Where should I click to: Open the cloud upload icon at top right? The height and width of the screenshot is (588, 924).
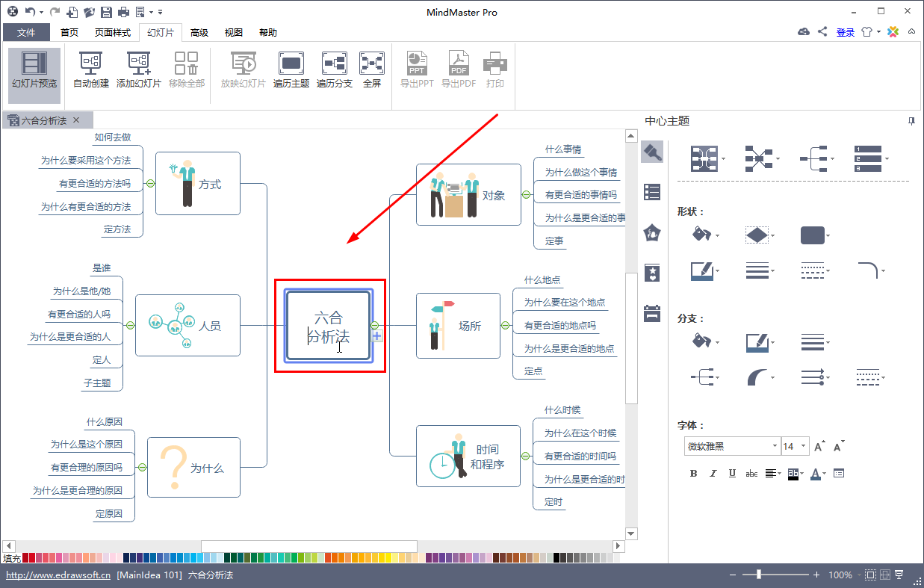(x=804, y=32)
